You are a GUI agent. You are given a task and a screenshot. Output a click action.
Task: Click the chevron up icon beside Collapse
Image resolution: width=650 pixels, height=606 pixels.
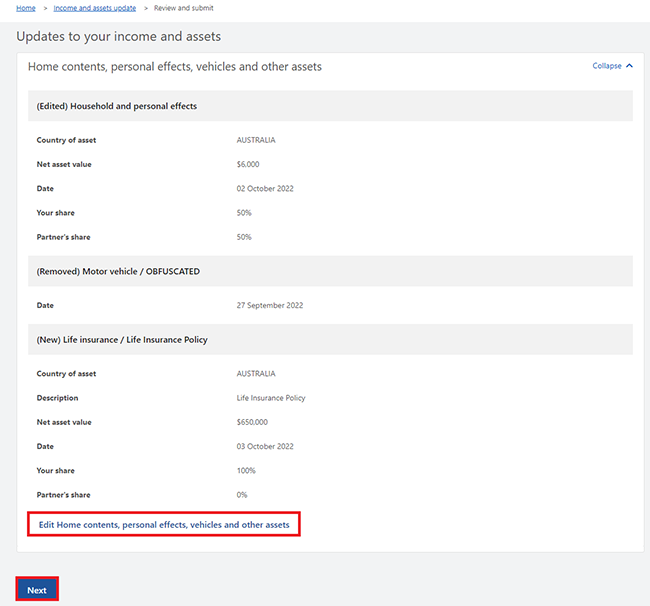(630, 66)
